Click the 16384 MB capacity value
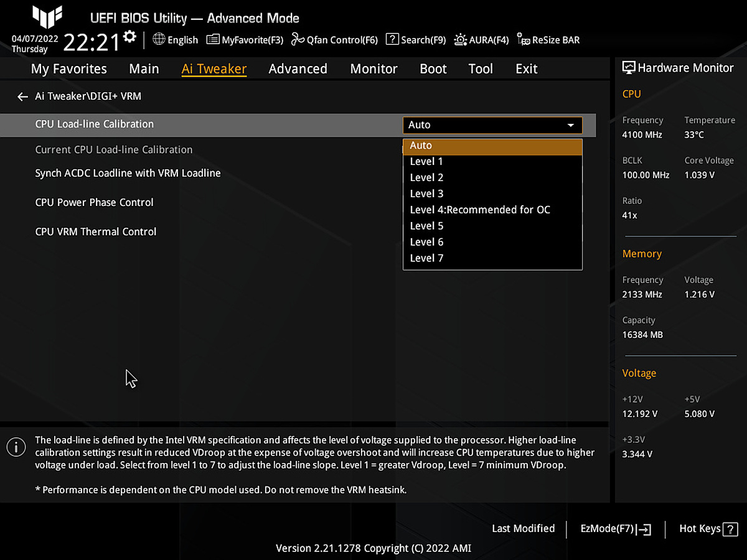The width and height of the screenshot is (747, 560). (643, 335)
